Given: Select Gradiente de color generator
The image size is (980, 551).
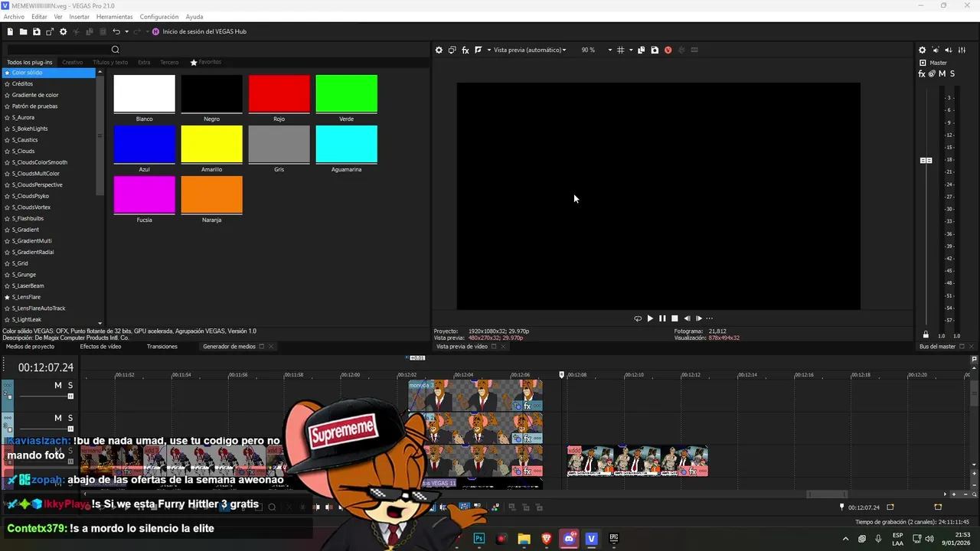Looking at the screenshot, I should pyautogui.click(x=35, y=95).
